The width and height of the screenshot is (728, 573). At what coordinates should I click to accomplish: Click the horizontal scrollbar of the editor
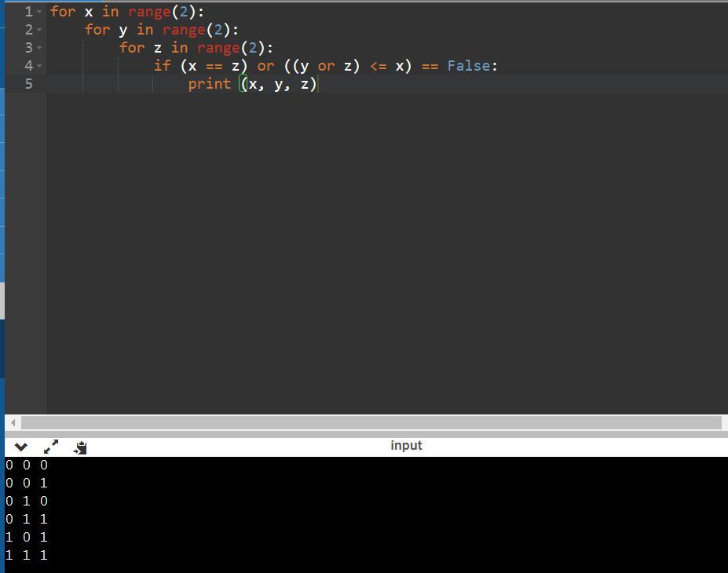click(x=369, y=423)
